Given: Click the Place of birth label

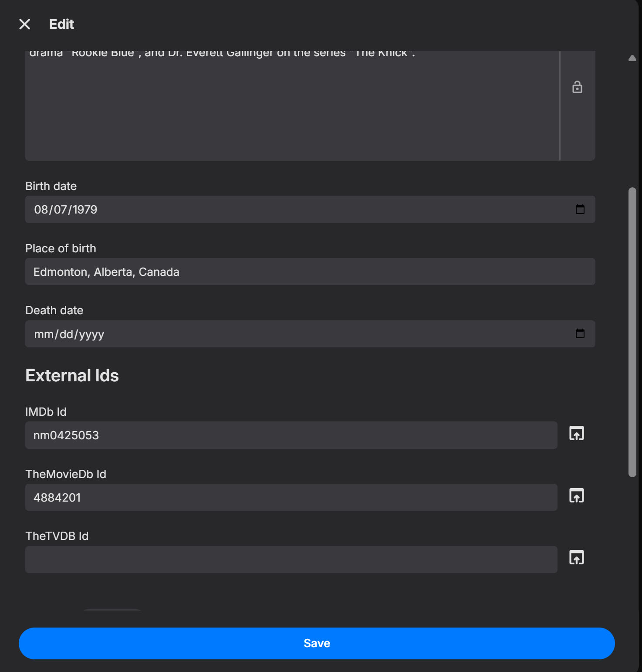Looking at the screenshot, I should (61, 248).
